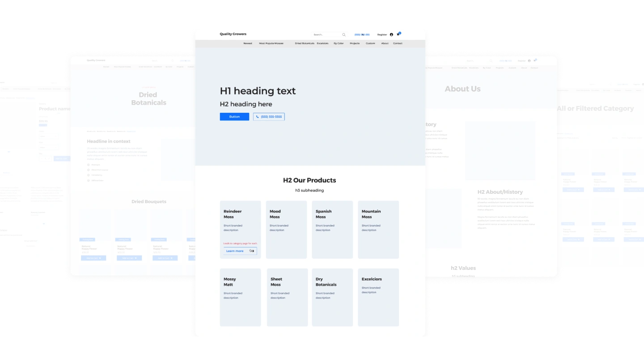Open the Dried Botanicals menu item

click(305, 43)
